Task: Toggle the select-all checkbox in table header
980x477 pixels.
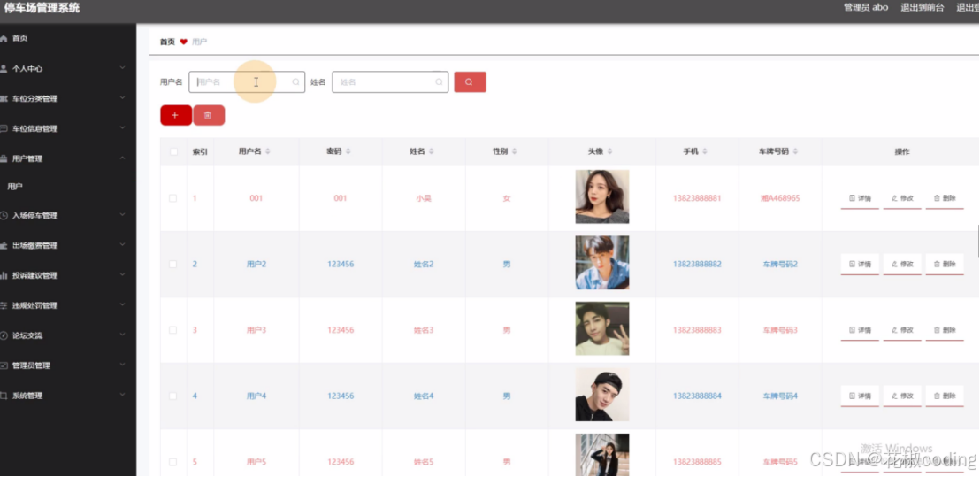Action: tap(173, 152)
